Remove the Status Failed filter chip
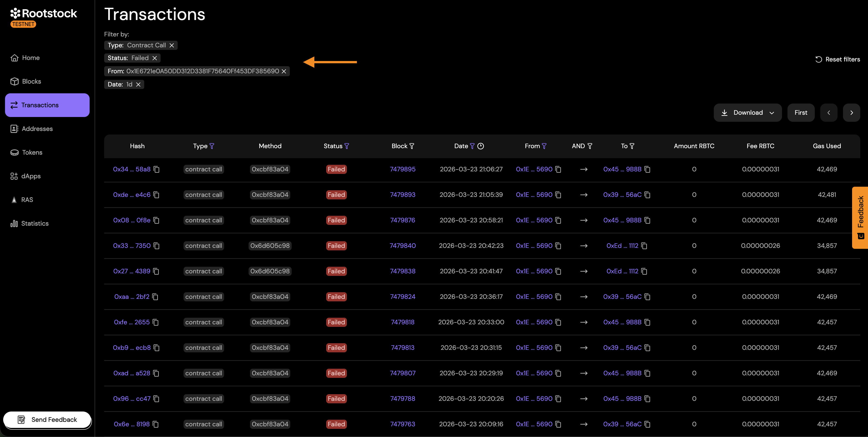The image size is (868, 437). point(155,58)
